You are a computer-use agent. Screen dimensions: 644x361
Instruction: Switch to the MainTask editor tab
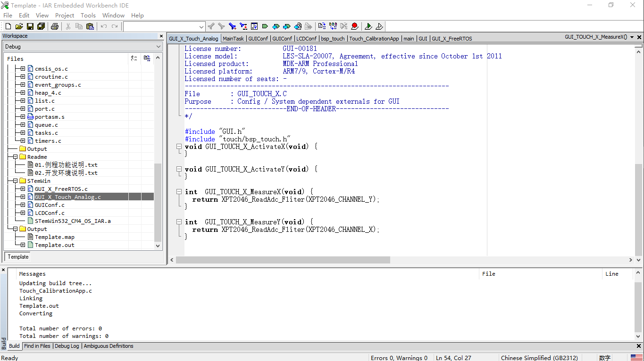[233, 39]
